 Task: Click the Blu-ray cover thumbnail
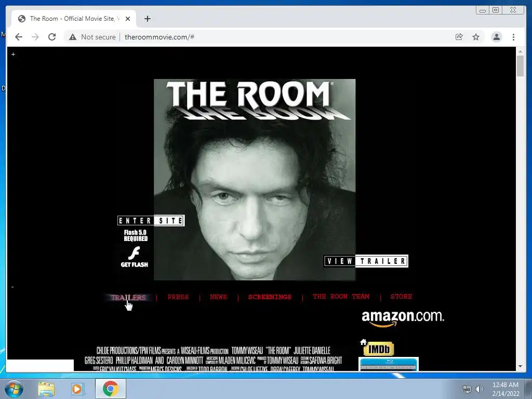coord(389,364)
